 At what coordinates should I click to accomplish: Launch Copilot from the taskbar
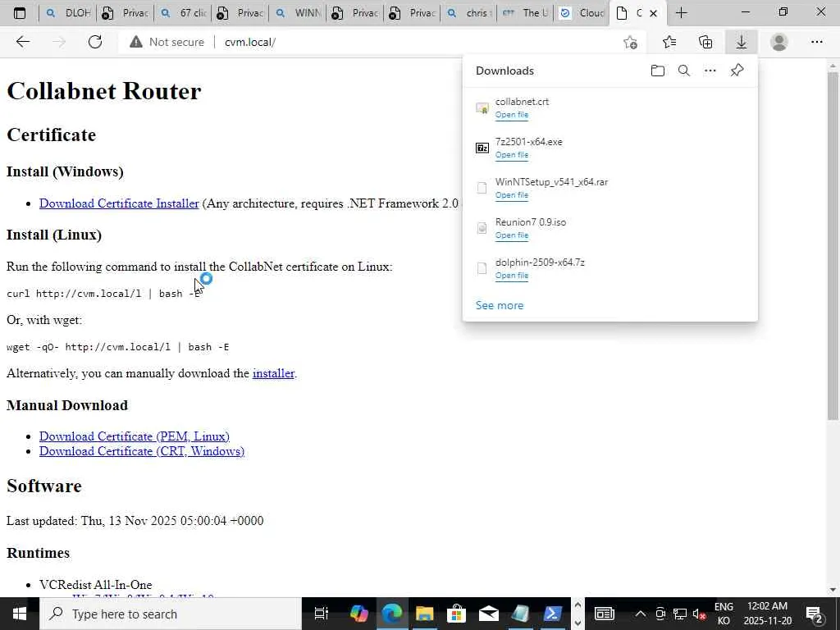pos(359,614)
